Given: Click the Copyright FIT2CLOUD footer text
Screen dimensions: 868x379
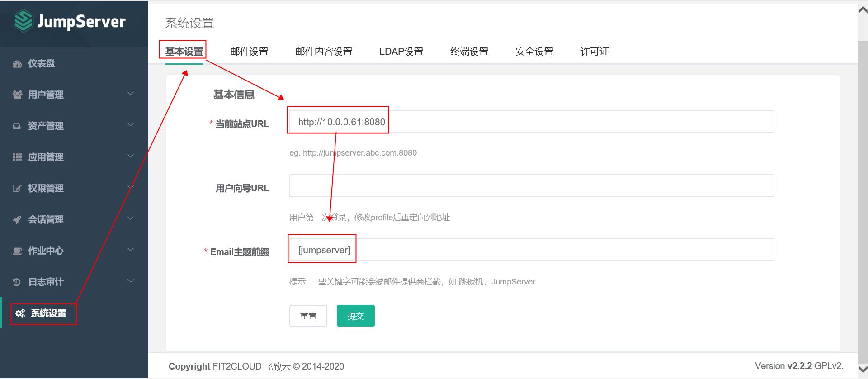Looking at the screenshot, I should pos(256,366).
